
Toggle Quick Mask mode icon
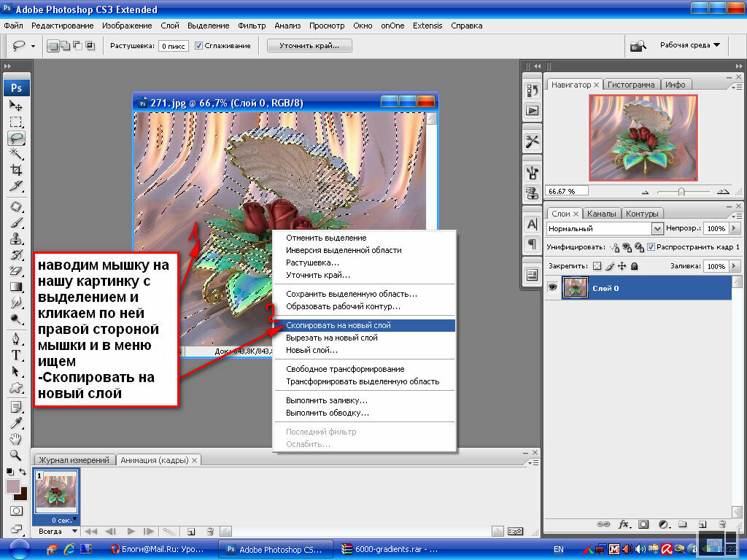pos(16,511)
